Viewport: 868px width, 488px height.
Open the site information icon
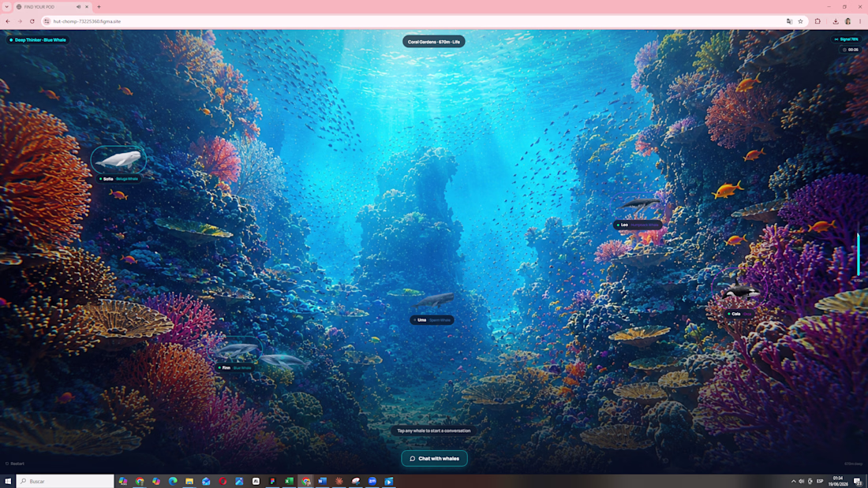coord(47,21)
